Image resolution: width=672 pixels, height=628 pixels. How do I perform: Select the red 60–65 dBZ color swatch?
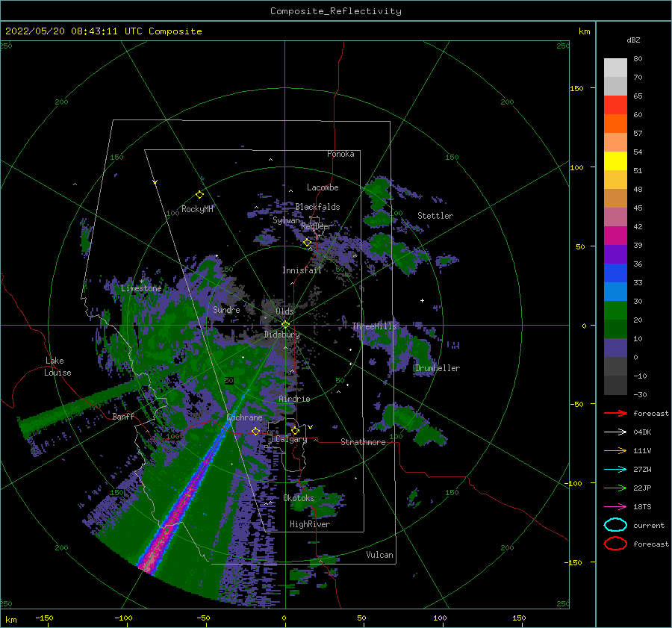[x=615, y=105]
